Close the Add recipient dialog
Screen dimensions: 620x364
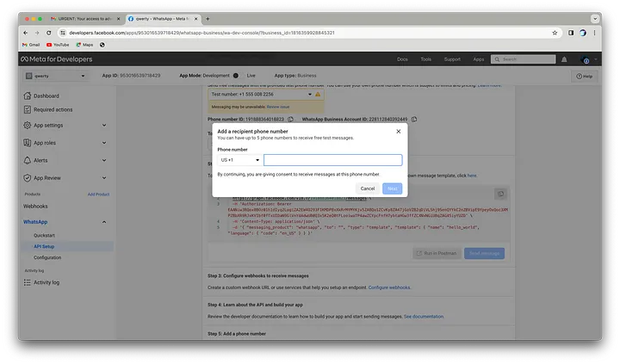[399, 131]
